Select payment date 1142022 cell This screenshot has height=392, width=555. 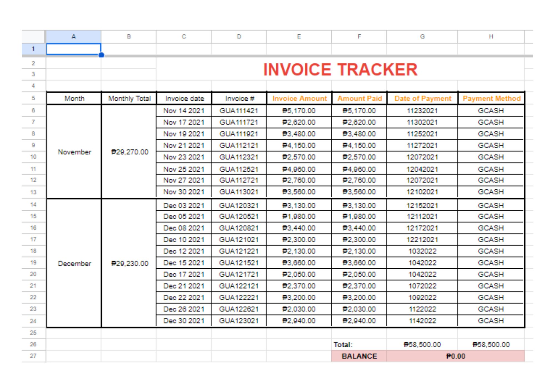tap(422, 321)
